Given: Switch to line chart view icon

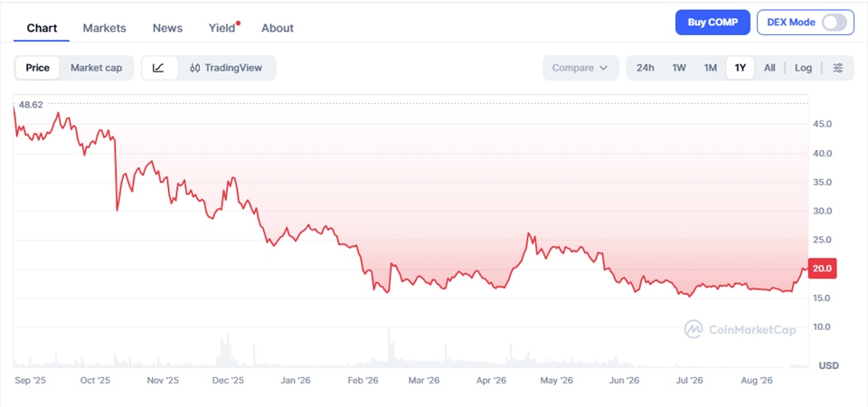Looking at the screenshot, I should click(x=159, y=68).
